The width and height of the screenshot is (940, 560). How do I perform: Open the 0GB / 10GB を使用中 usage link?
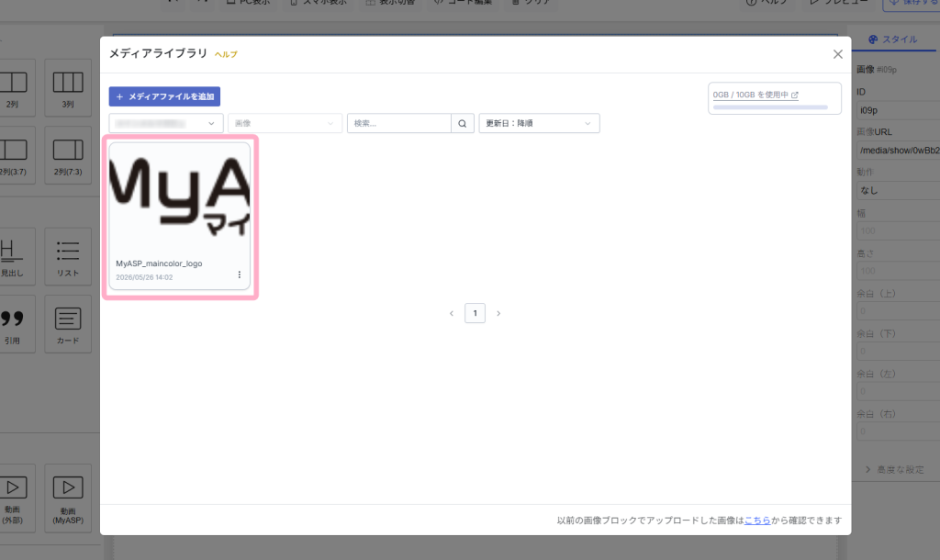755,95
